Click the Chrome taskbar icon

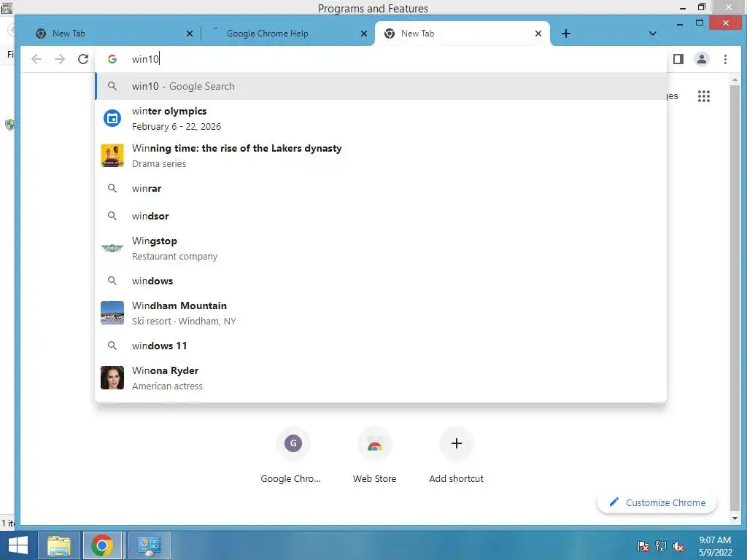click(x=102, y=545)
